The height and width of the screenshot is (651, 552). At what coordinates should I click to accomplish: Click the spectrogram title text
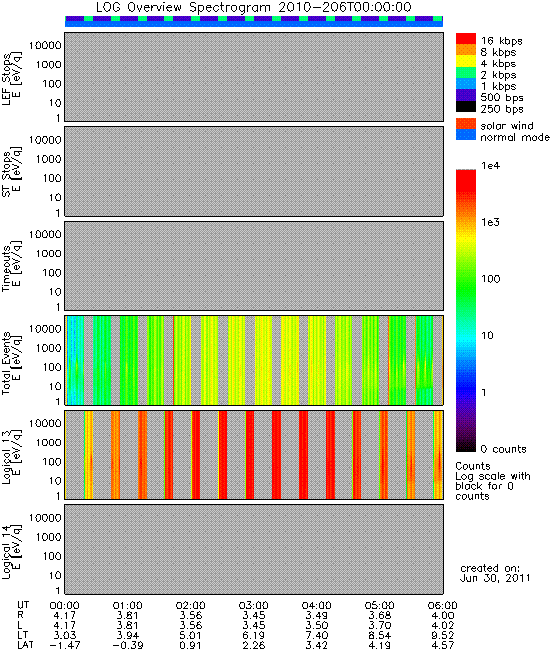254,7
